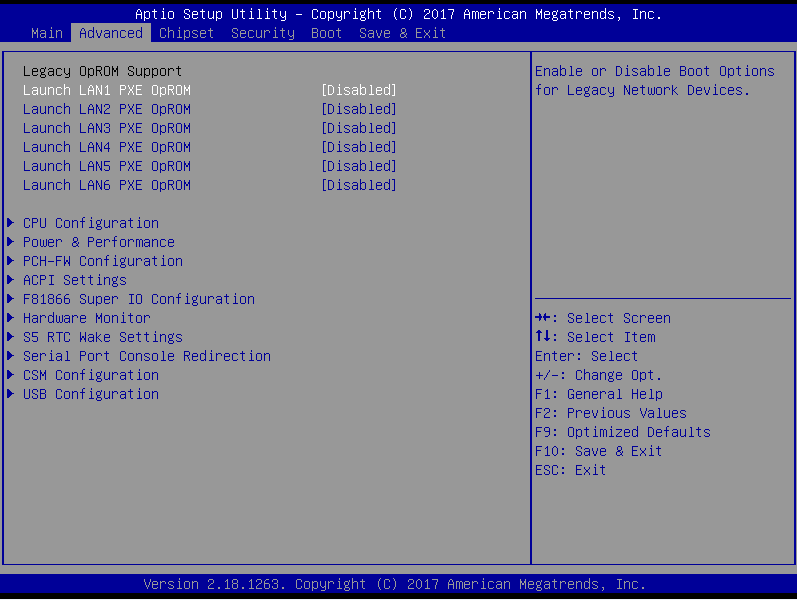Change the LAN2 PXE OpROM Disabled setting
797x600 pixels.
click(x=358, y=109)
